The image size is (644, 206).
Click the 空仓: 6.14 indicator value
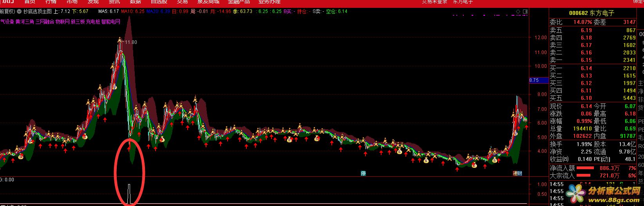(337, 11)
